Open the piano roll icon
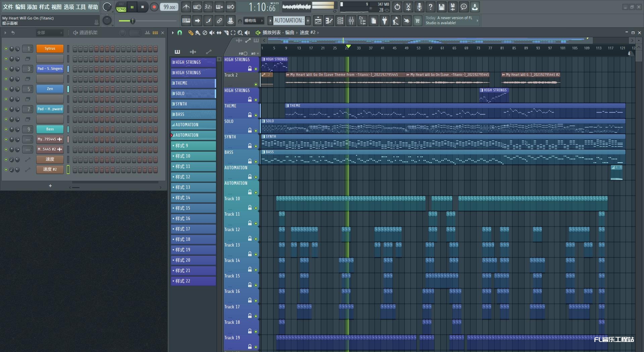Viewport: 644px width, 352px height. (329, 21)
